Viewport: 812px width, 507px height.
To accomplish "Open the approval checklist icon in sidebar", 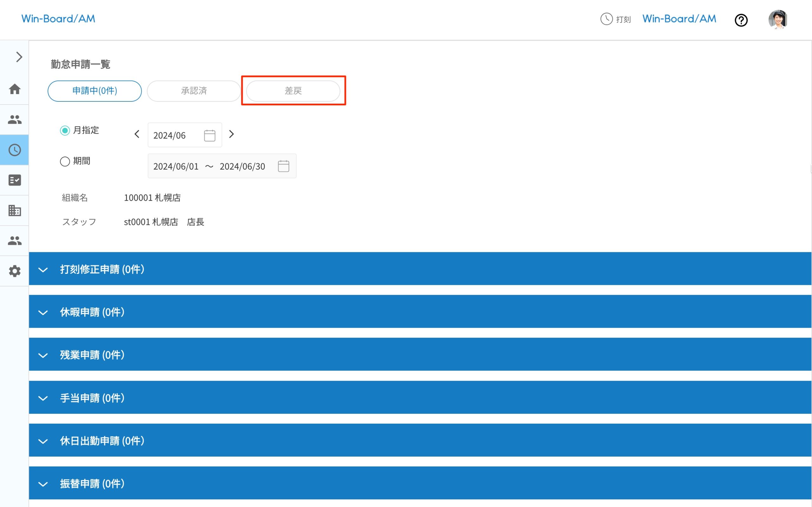I will click(14, 180).
